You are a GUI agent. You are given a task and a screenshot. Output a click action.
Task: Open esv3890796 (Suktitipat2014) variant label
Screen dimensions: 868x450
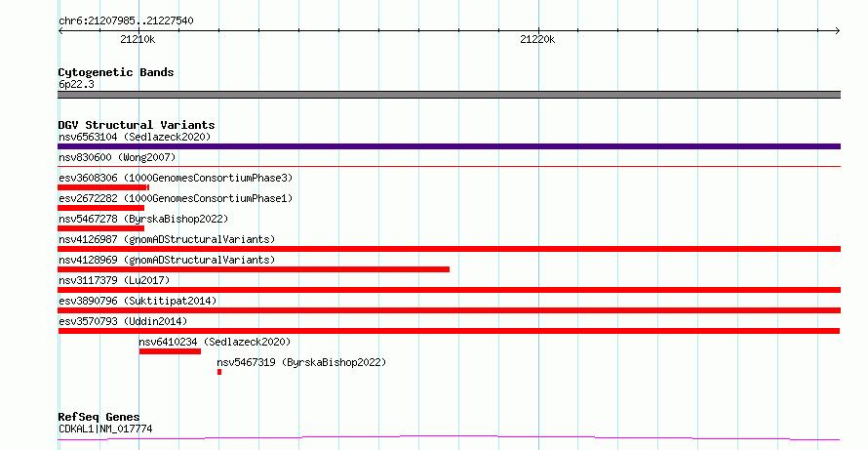click(x=138, y=301)
